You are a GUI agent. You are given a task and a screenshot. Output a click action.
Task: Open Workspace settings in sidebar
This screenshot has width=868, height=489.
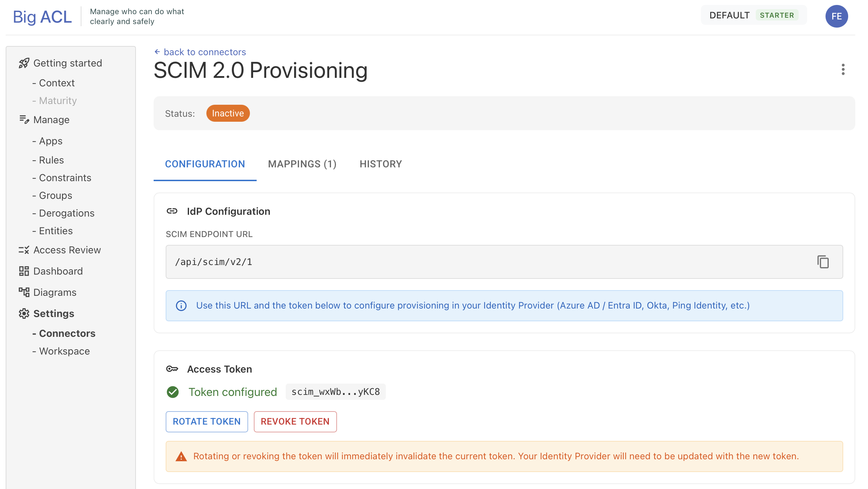pyautogui.click(x=64, y=351)
